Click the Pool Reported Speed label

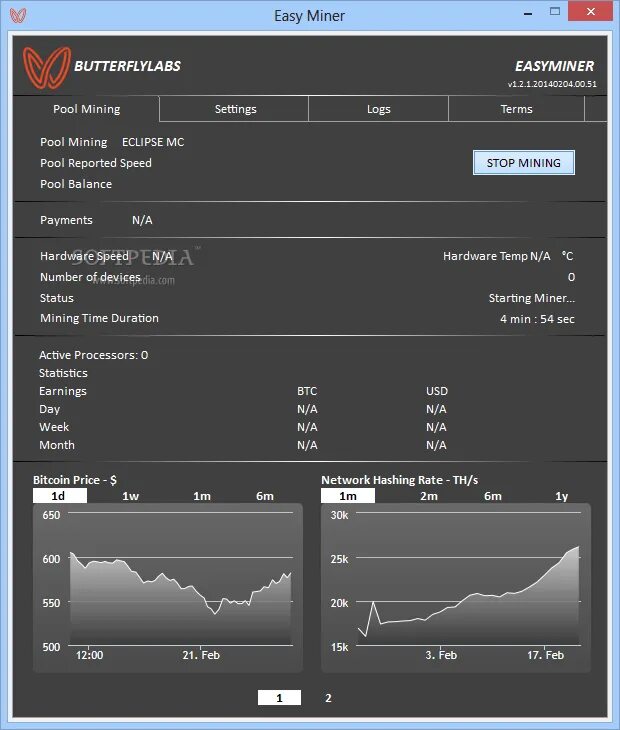[x=95, y=163]
